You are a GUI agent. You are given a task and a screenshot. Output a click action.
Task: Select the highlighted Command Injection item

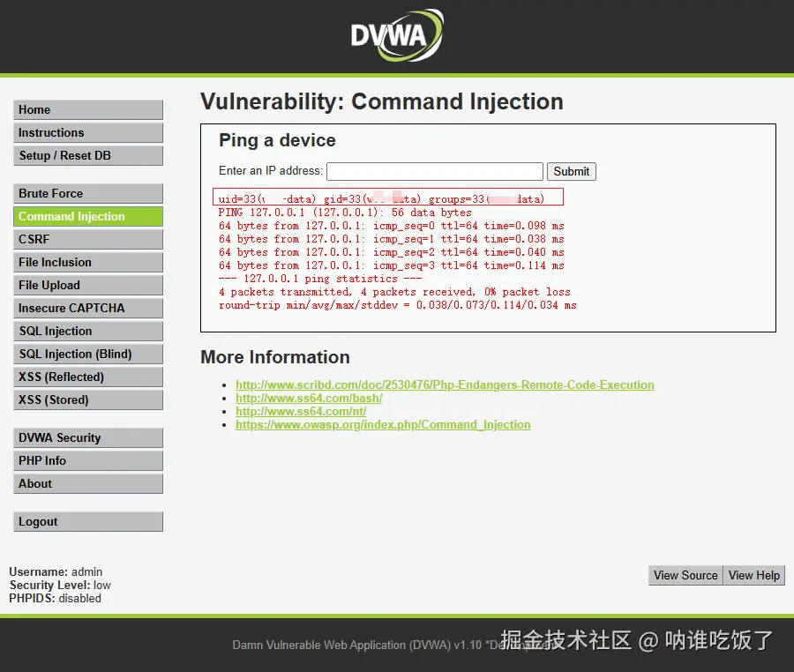coord(88,216)
